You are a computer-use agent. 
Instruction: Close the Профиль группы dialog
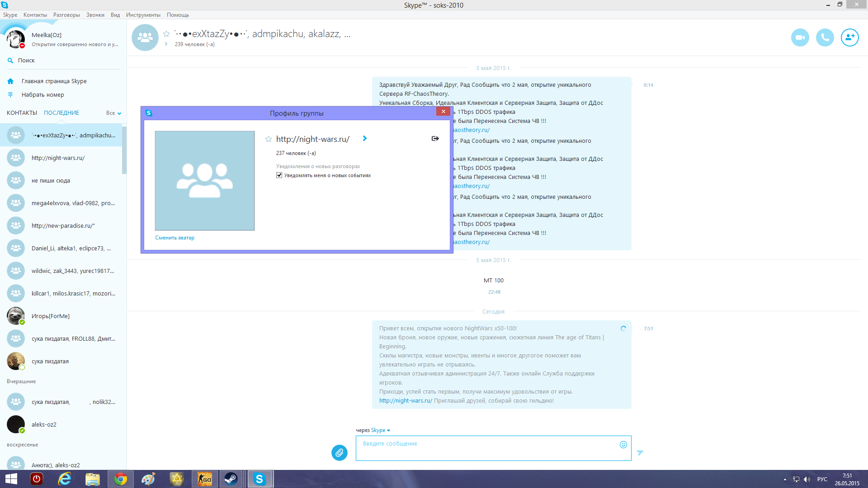point(443,112)
